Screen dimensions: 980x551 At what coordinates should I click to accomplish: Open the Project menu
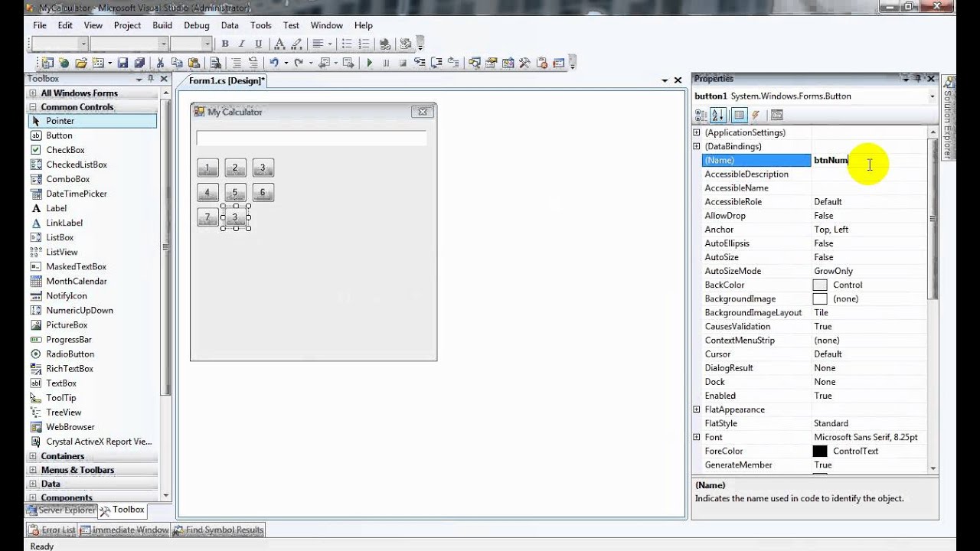127,25
